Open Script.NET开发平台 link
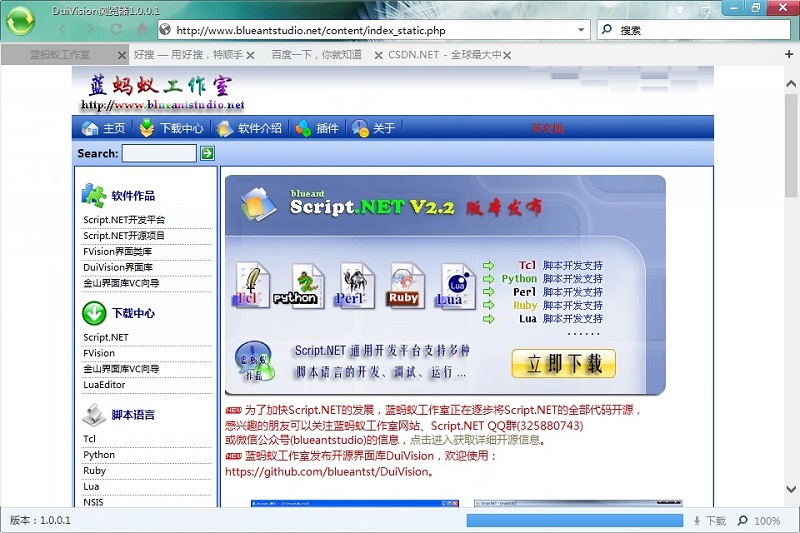Screen dimensions: 800x533 (124, 220)
